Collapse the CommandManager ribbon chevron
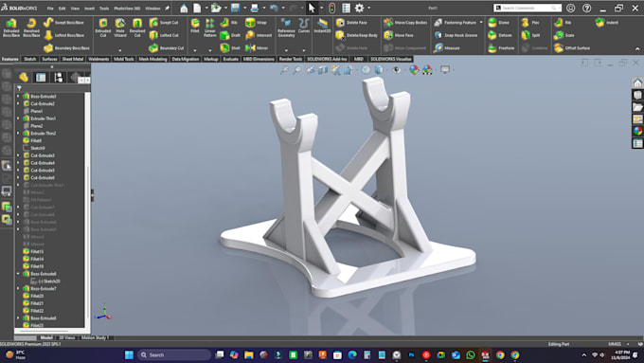Viewport: 644px width, 363px height. [x=637, y=49]
